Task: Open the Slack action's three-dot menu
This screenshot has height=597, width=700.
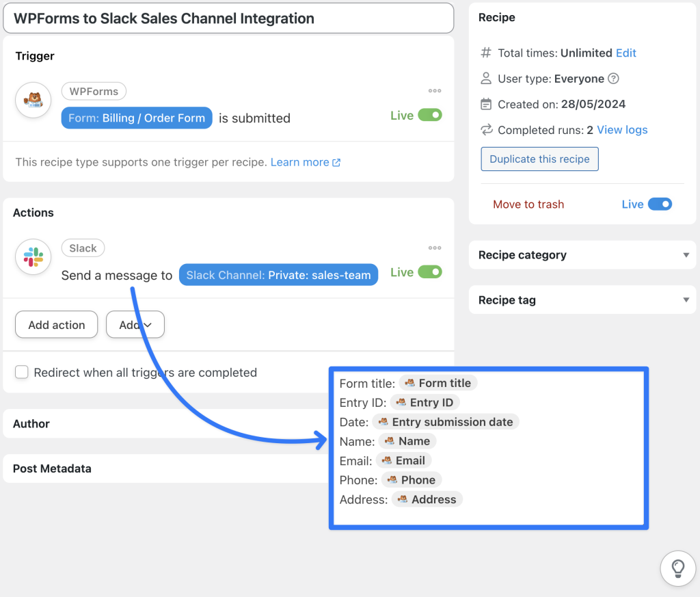Action: point(433,248)
